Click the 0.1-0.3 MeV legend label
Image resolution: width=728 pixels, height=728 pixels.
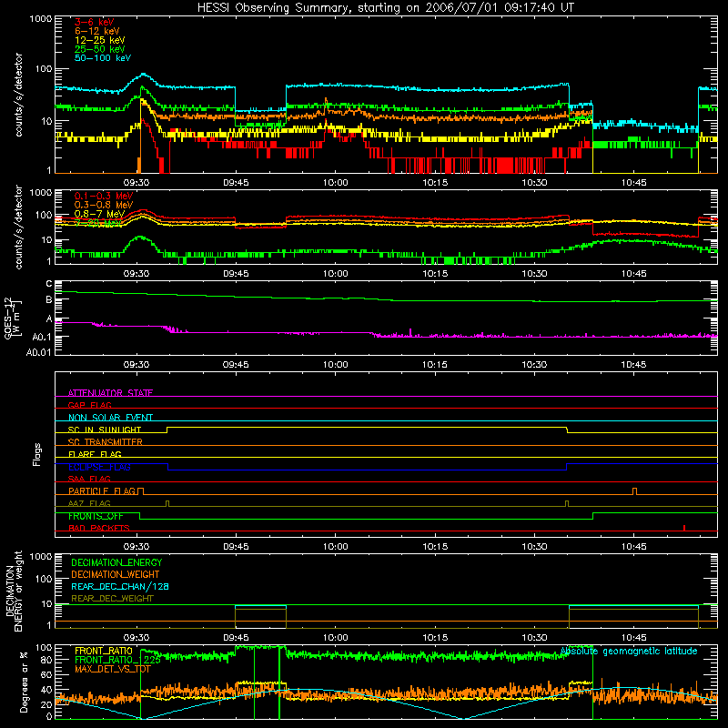tap(104, 196)
